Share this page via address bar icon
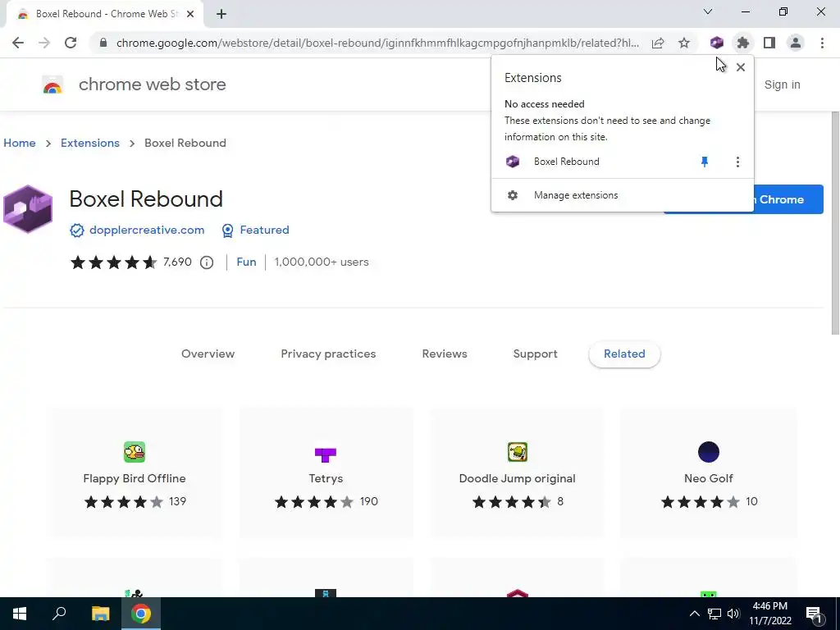Viewport: 840px width, 630px height. (658, 43)
